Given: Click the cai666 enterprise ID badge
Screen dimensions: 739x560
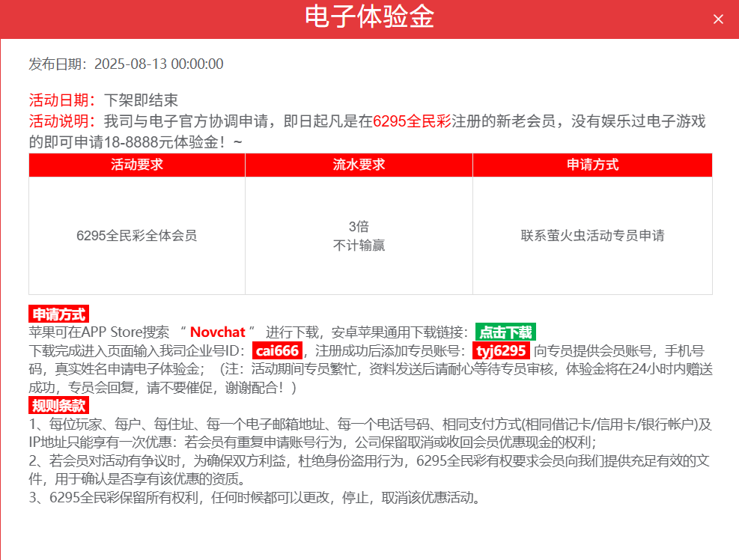Looking at the screenshot, I should (277, 350).
